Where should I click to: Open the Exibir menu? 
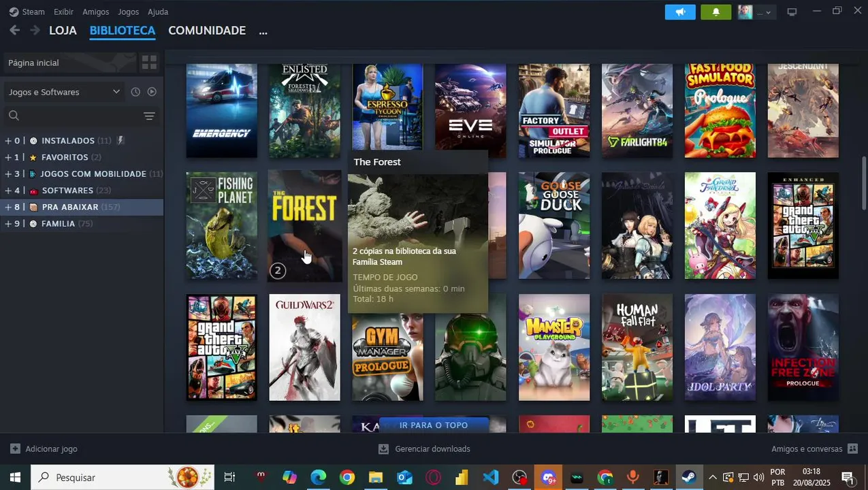tap(63, 12)
